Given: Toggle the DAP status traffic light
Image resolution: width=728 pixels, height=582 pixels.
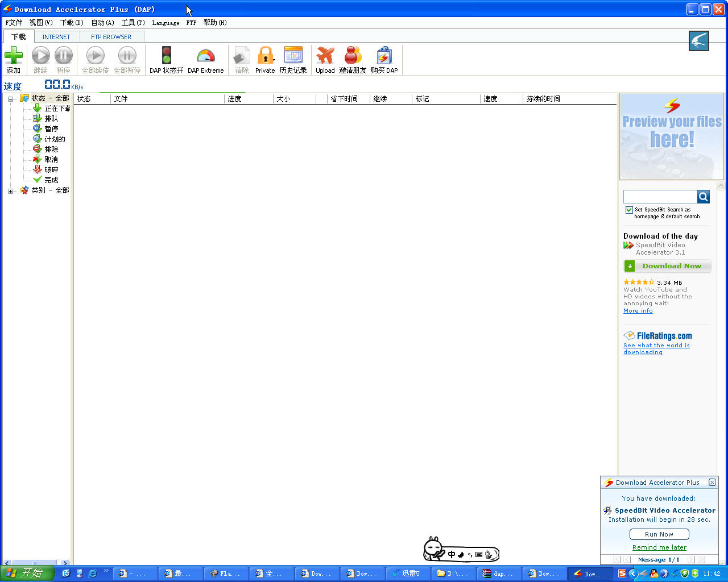Looking at the screenshot, I should (166, 56).
